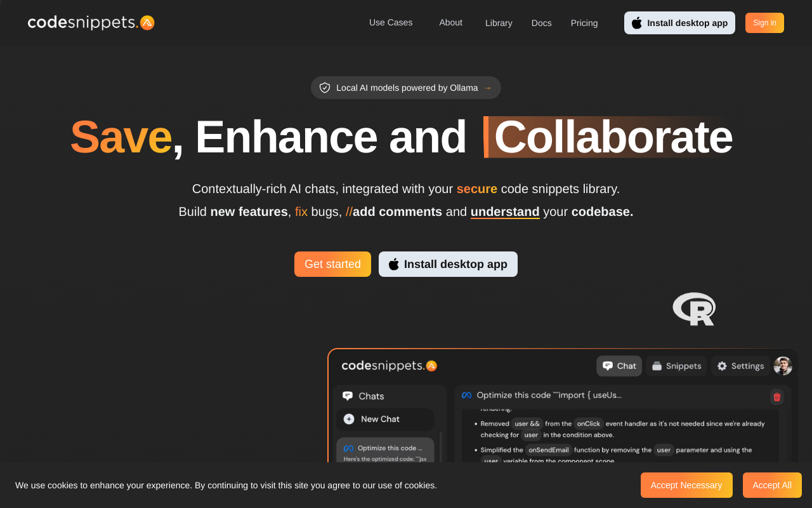Click the codesnippets logo in the header

(x=91, y=23)
